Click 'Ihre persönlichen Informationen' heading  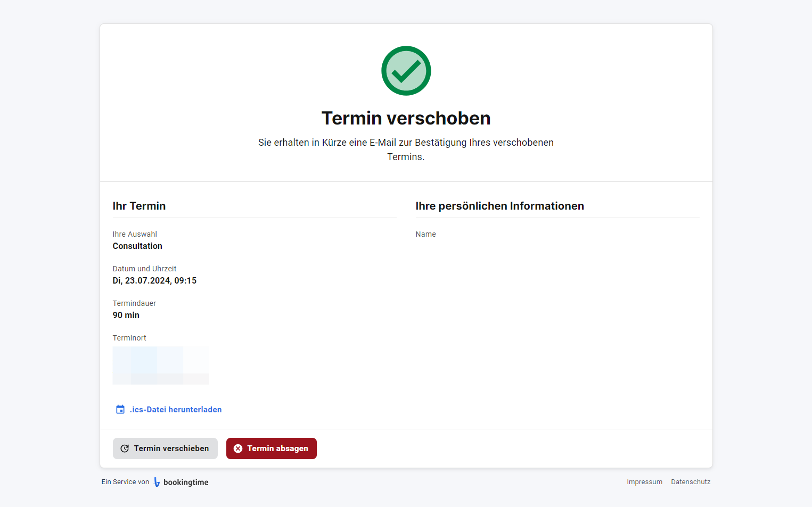pos(499,206)
